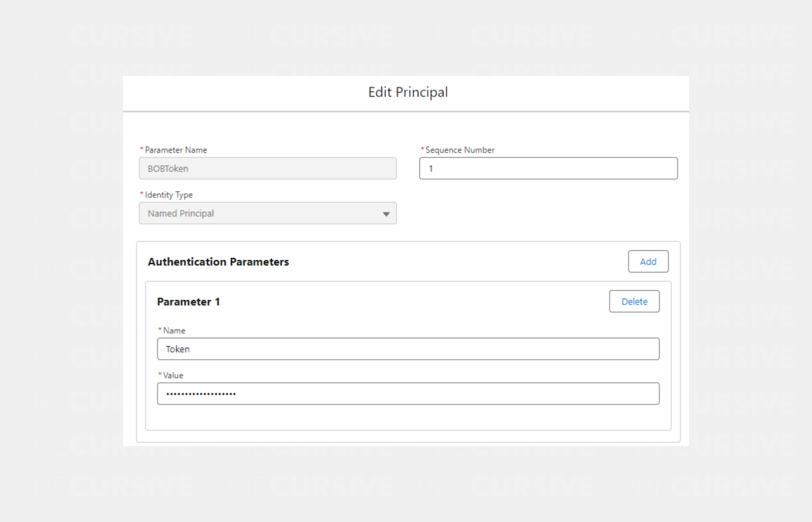Click the top-left Precursive watermark logo
This screenshot has width=812, height=522.
(x=104, y=36)
